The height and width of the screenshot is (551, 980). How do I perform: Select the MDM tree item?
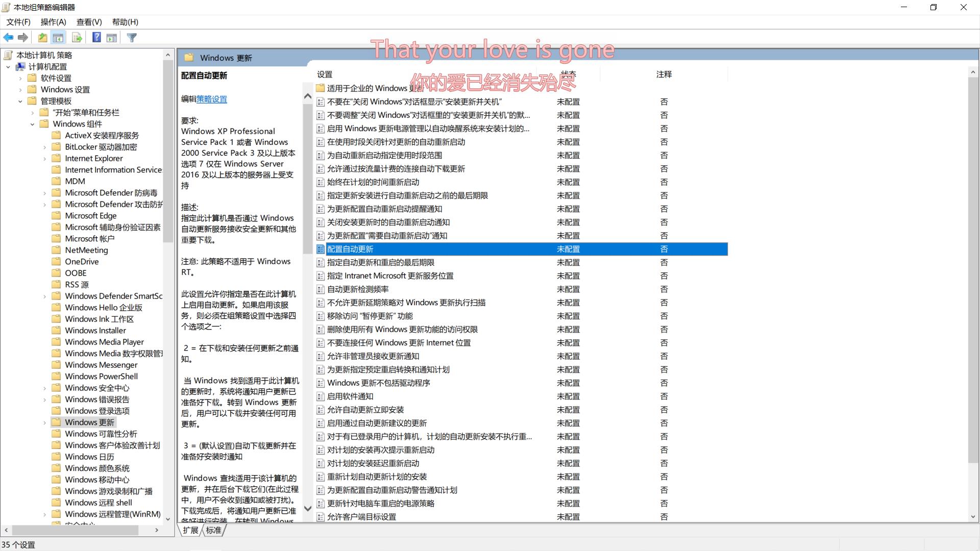click(x=75, y=181)
